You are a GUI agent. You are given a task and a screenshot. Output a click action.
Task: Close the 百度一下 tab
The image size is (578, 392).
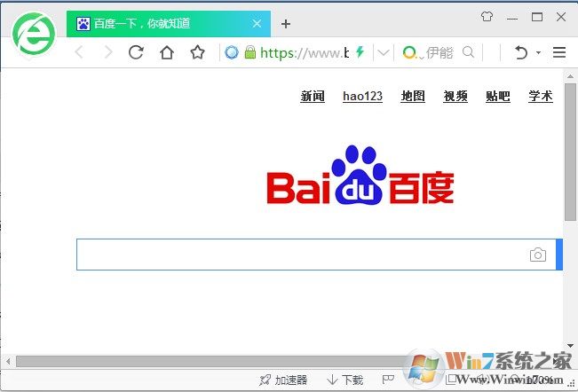pos(257,24)
